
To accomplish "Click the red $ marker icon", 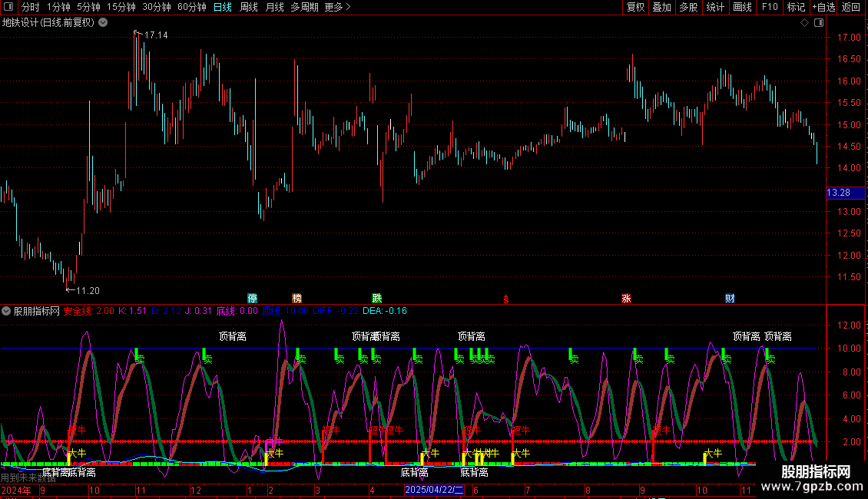I will pos(505,299).
